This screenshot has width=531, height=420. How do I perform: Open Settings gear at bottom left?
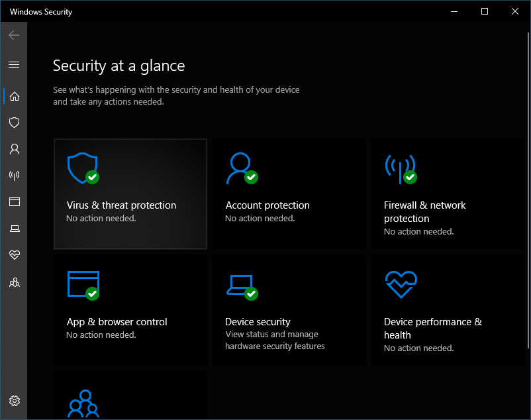(14, 401)
